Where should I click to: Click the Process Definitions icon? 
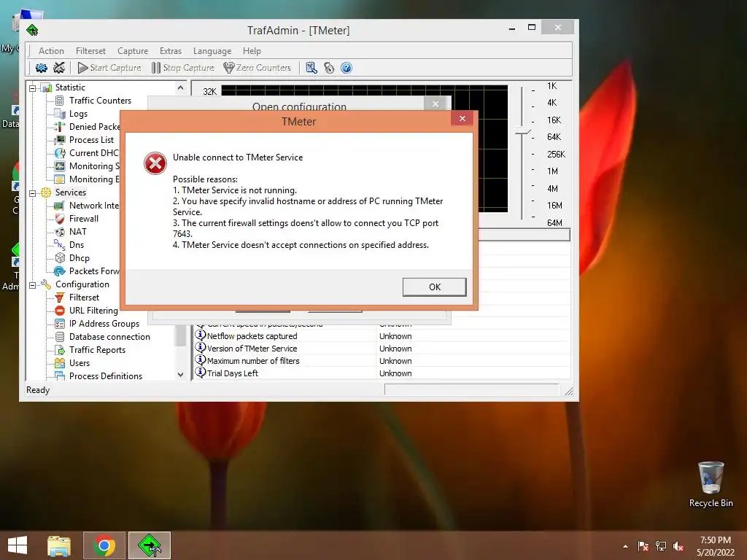pyautogui.click(x=60, y=376)
